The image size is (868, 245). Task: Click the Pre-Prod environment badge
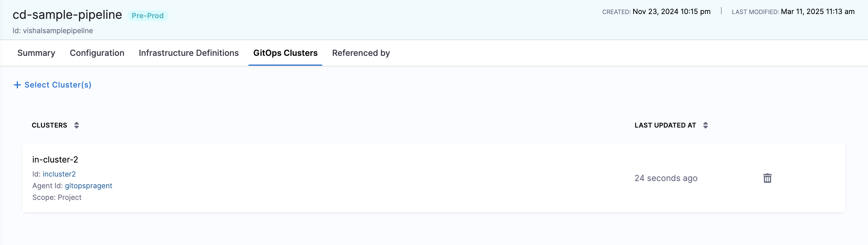(147, 16)
